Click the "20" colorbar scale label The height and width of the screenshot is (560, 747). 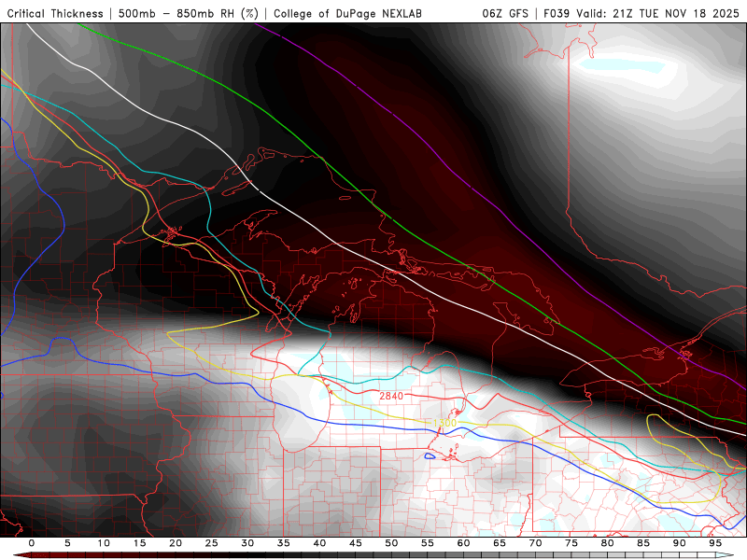coord(176,543)
